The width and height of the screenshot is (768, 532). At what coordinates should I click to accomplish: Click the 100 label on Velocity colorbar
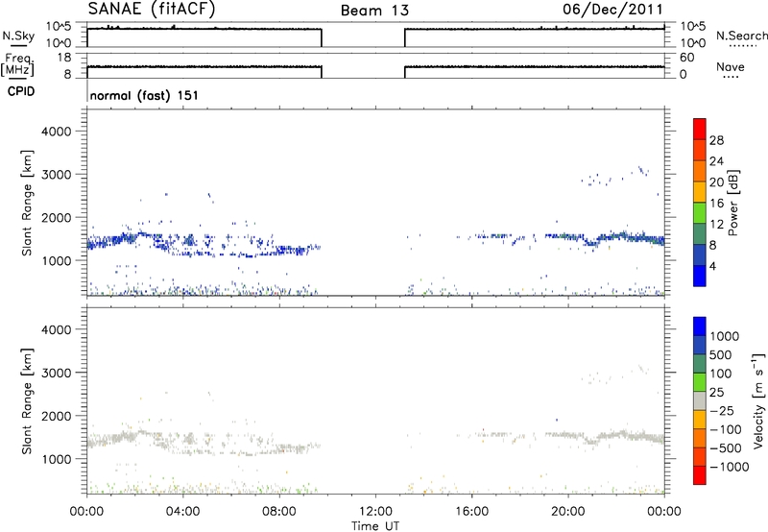721,374
